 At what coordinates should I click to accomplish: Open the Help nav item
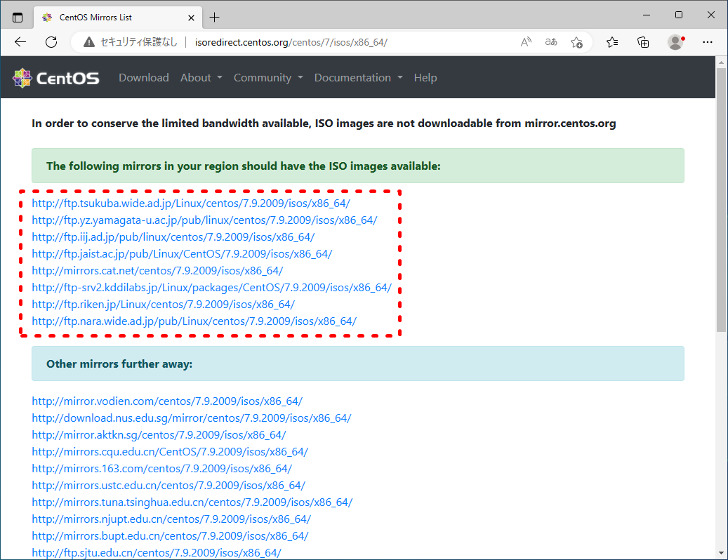(x=425, y=77)
